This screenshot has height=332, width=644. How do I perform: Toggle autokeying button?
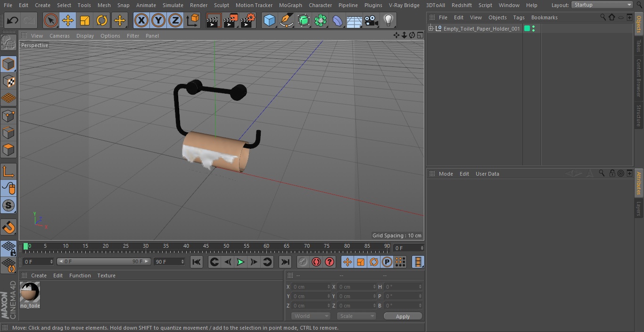pos(316,262)
